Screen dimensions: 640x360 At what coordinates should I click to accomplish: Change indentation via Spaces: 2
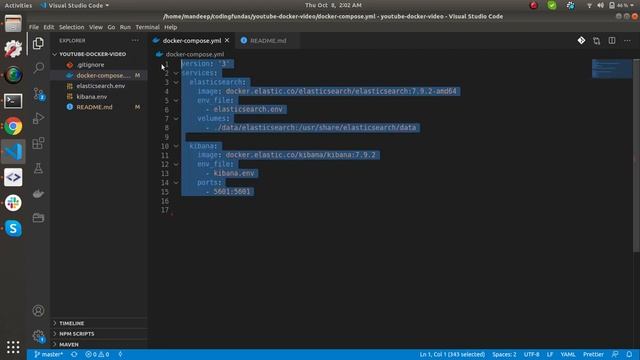point(504,354)
